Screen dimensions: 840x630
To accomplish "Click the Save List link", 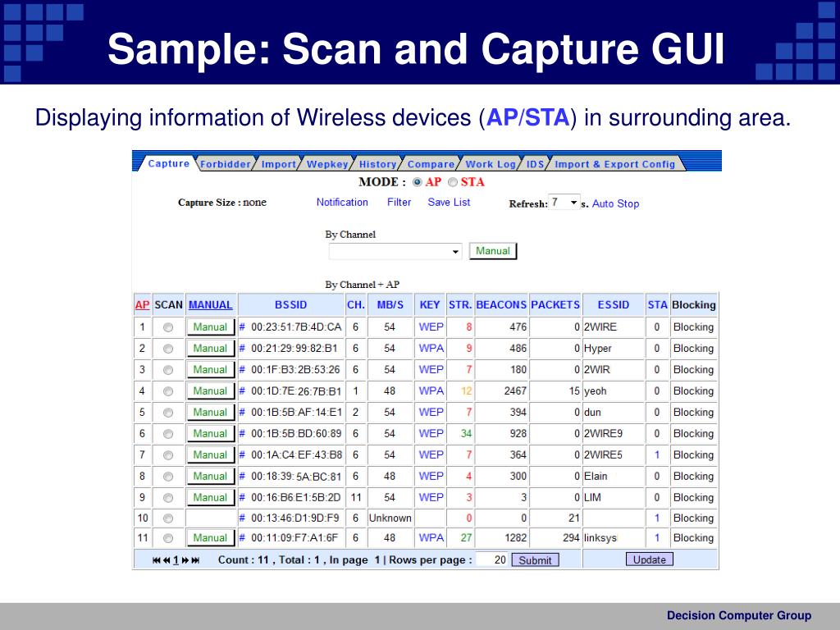I will (x=449, y=202).
